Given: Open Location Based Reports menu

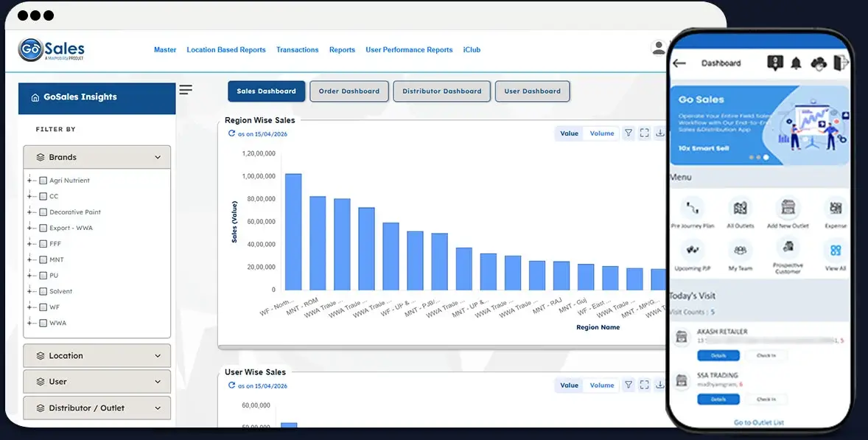Looking at the screenshot, I should pyautogui.click(x=226, y=50).
